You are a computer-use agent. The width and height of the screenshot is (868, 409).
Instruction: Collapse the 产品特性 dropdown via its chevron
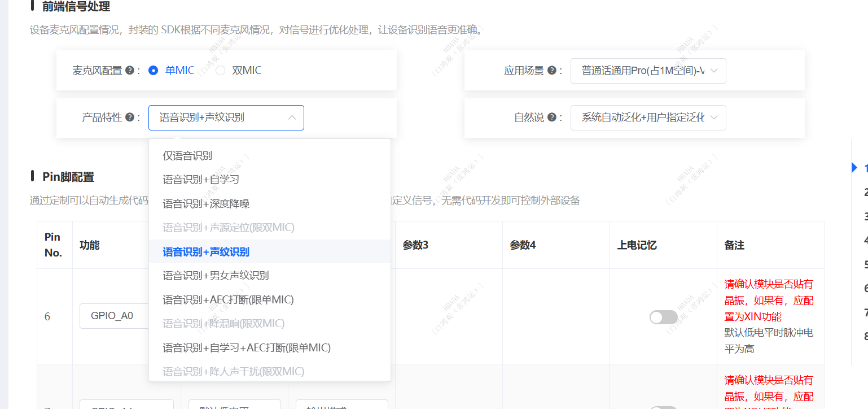[x=292, y=118]
